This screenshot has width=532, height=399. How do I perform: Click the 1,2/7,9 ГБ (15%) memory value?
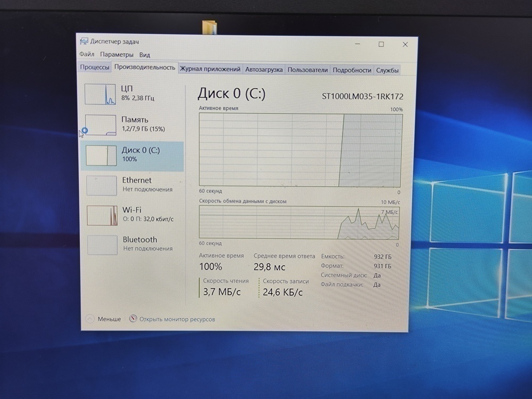143,129
